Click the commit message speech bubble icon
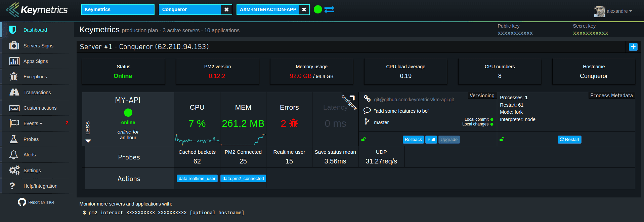This screenshot has width=644, height=222. tap(367, 110)
